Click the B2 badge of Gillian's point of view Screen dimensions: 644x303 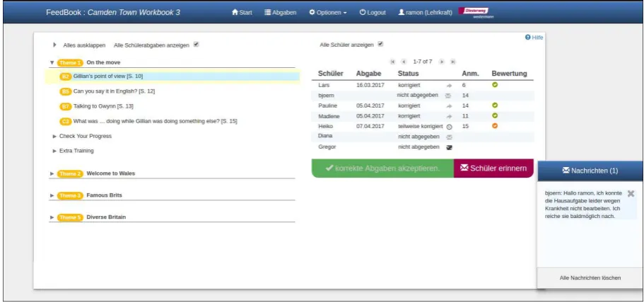[66, 76]
